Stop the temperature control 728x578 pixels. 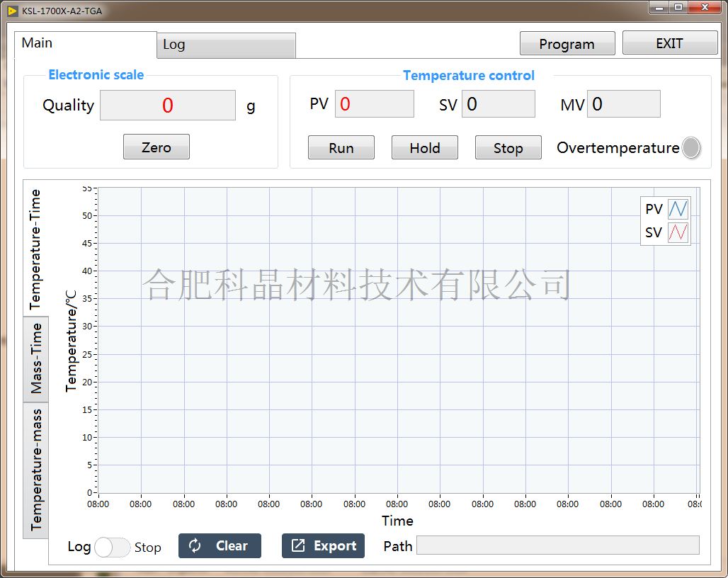point(508,148)
